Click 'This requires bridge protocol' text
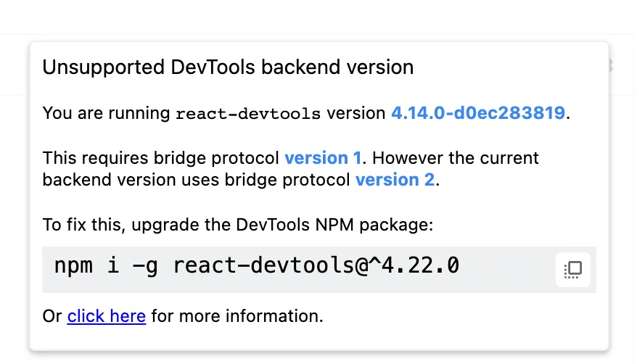 (x=161, y=158)
